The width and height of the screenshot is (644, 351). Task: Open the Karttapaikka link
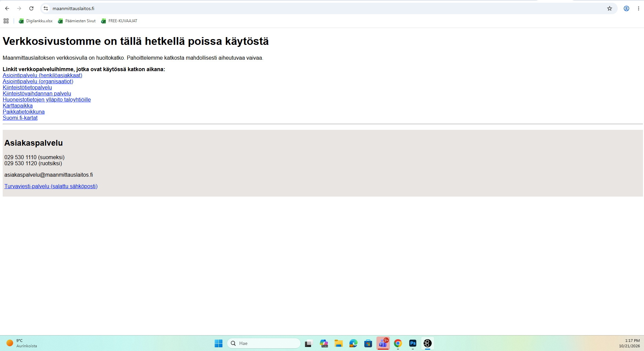[x=18, y=106]
